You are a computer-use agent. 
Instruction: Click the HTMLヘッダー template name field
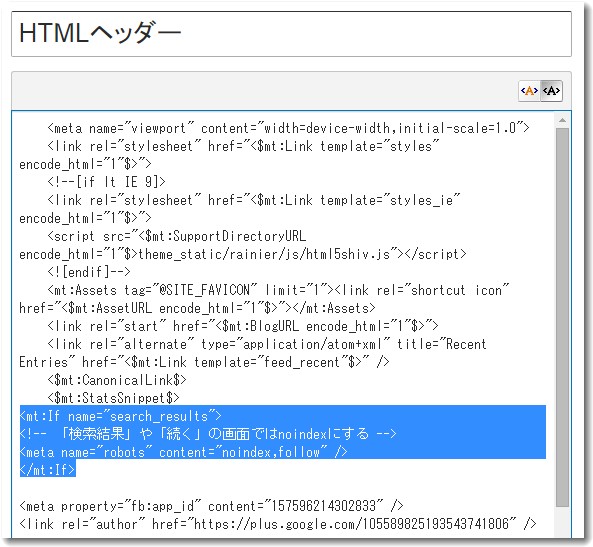291,34
